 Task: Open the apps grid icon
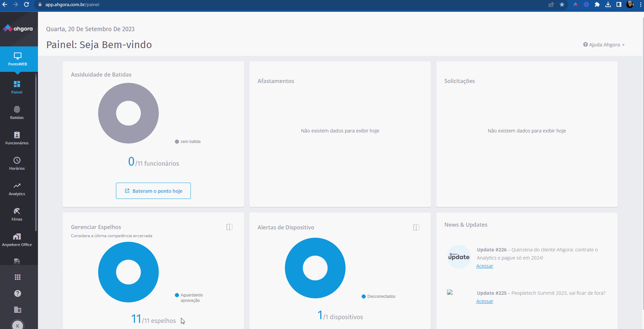(x=18, y=277)
